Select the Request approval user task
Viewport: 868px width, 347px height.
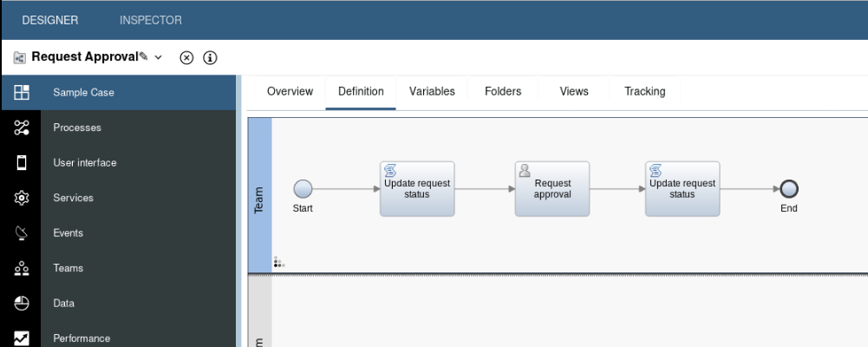(x=552, y=189)
